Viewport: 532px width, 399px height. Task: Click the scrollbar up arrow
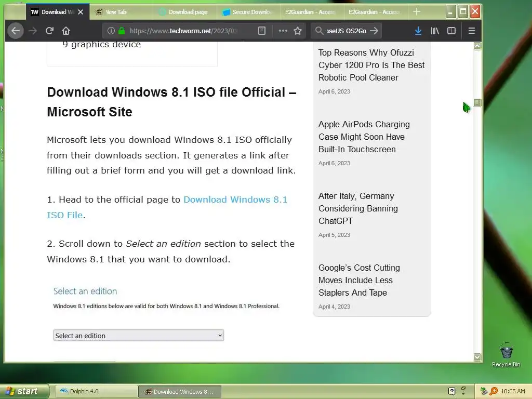tap(477, 46)
